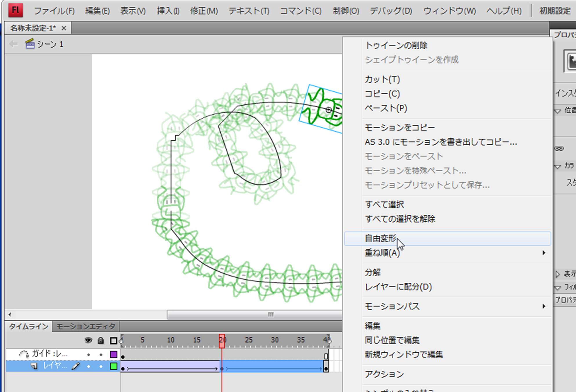Click モーションをコピー menu entry
Viewport: 576px width, 392px height.
(x=399, y=128)
